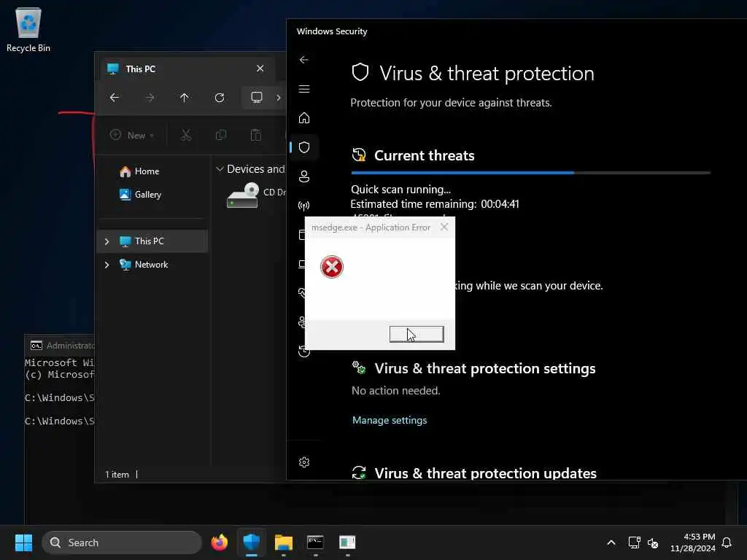Click Windows Security shield icon on the taskbar
Screen dimensions: 747x560
coord(252,542)
